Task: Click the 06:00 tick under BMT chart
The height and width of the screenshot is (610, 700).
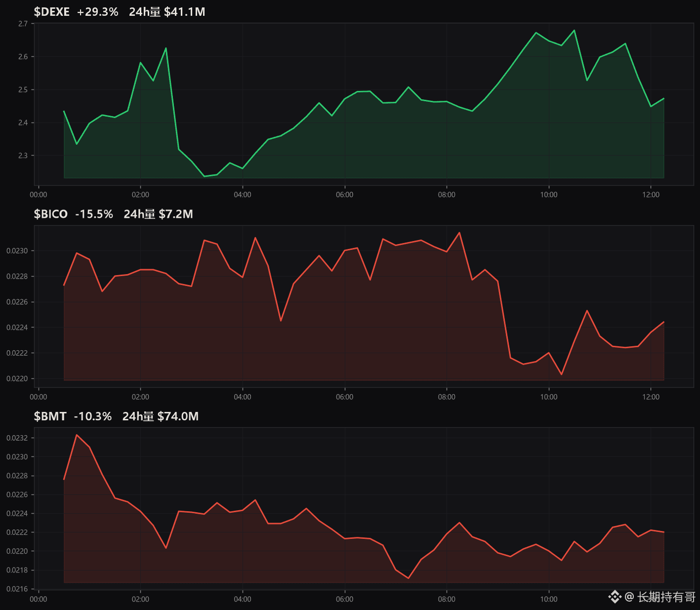Action: click(x=345, y=599)
